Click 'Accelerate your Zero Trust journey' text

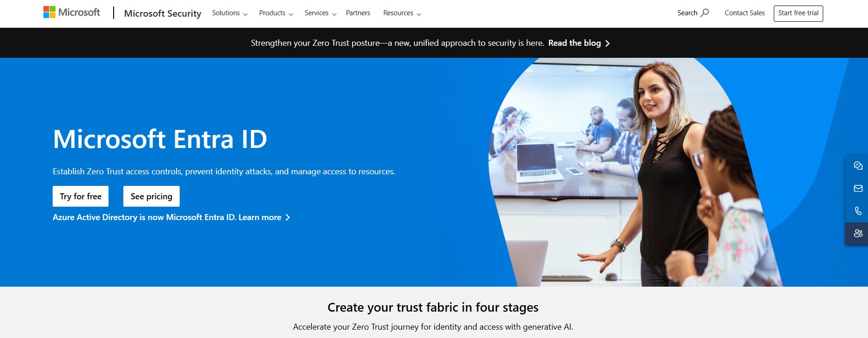[x=433, y=327]
